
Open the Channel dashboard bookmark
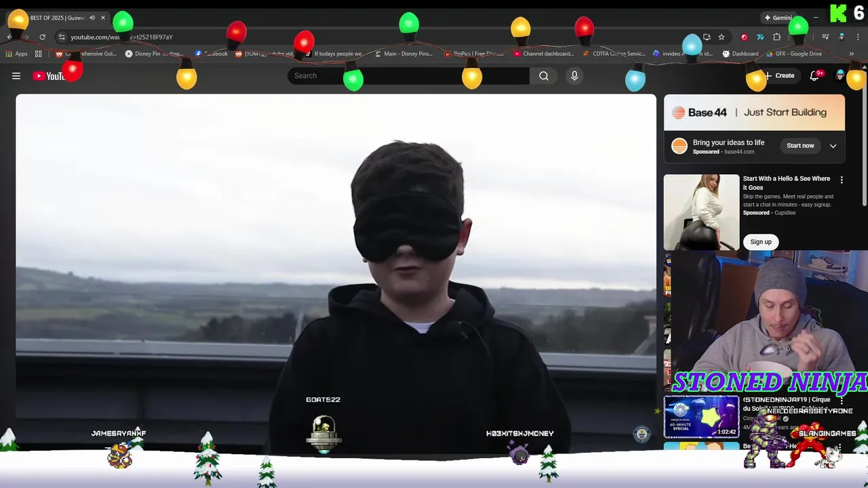pos(544,54)
